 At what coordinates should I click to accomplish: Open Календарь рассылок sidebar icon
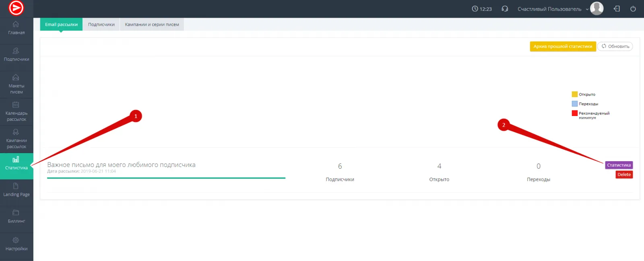pyautogui.click(x=16, y=105)
